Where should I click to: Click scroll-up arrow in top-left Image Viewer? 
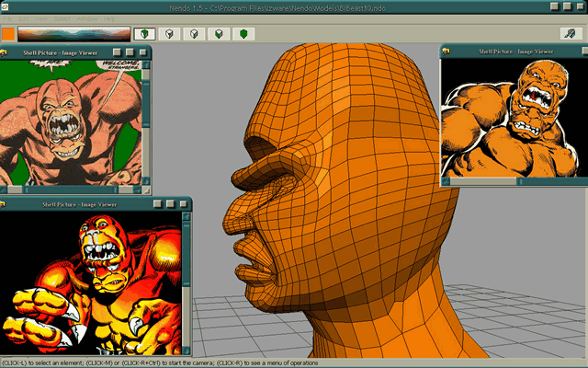tap(146, 65)
